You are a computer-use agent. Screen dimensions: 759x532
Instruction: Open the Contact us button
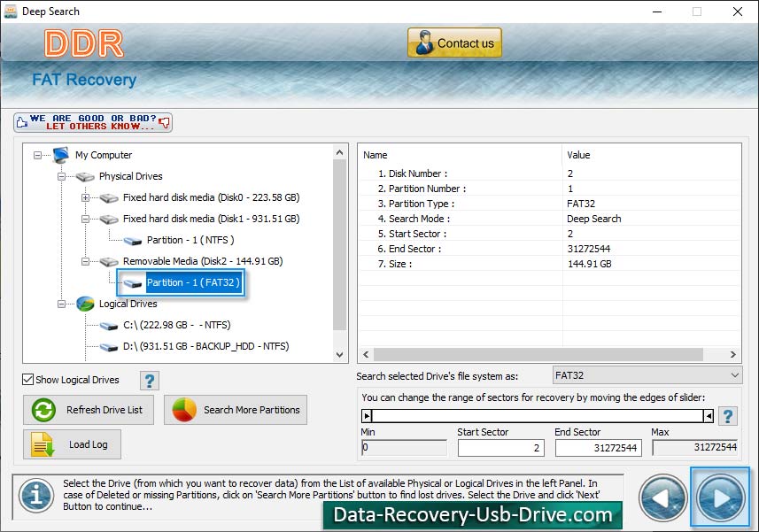(x=454, y=42)
